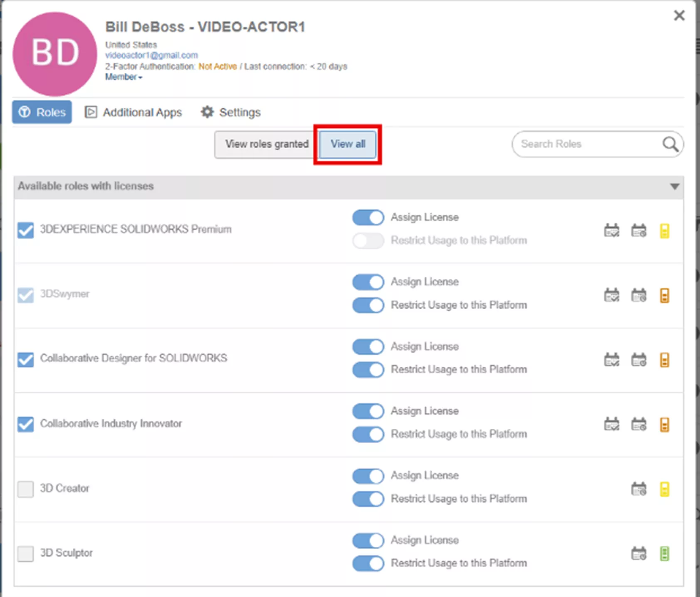Viewport: 700px width, 597px height.
Task: Click calendar icon in 3D Sculptor row
Action: (639, 553)
